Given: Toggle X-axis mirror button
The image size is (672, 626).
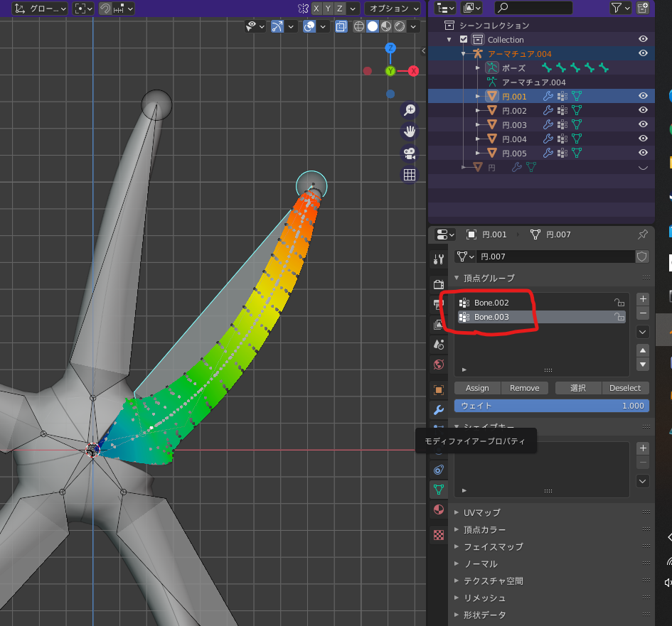Looking at the screenshot, I should click(316, 8).
